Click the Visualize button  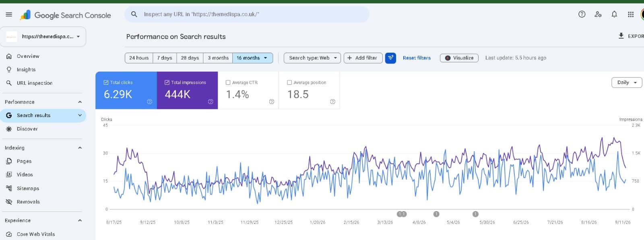459,58
